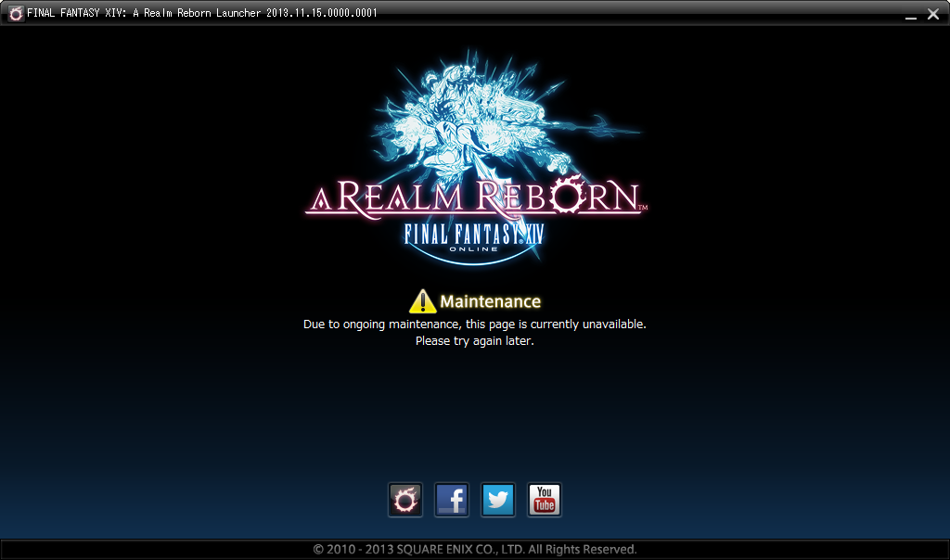
Task: Open the YouTube channel icon
Action: pyautogui.click(x=545, y=500)
